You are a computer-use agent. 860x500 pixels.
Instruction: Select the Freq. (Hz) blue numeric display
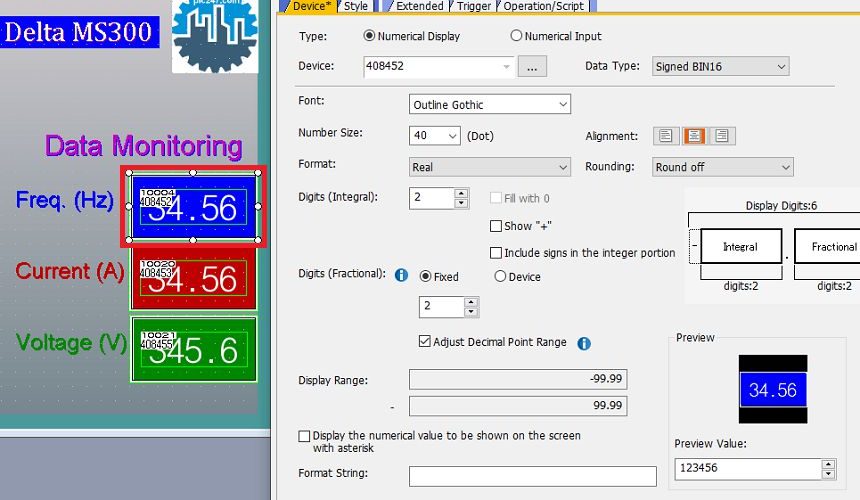194,207
